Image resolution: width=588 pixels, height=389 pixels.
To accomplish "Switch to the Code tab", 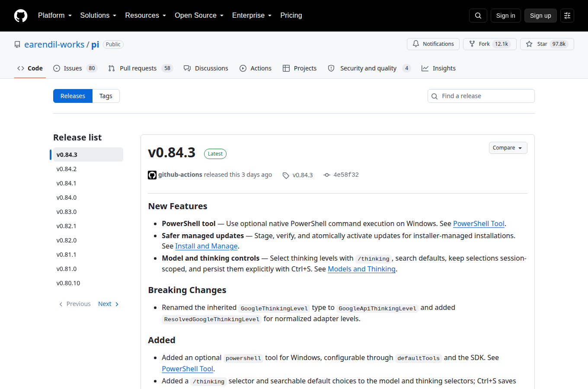I will 30,68.
